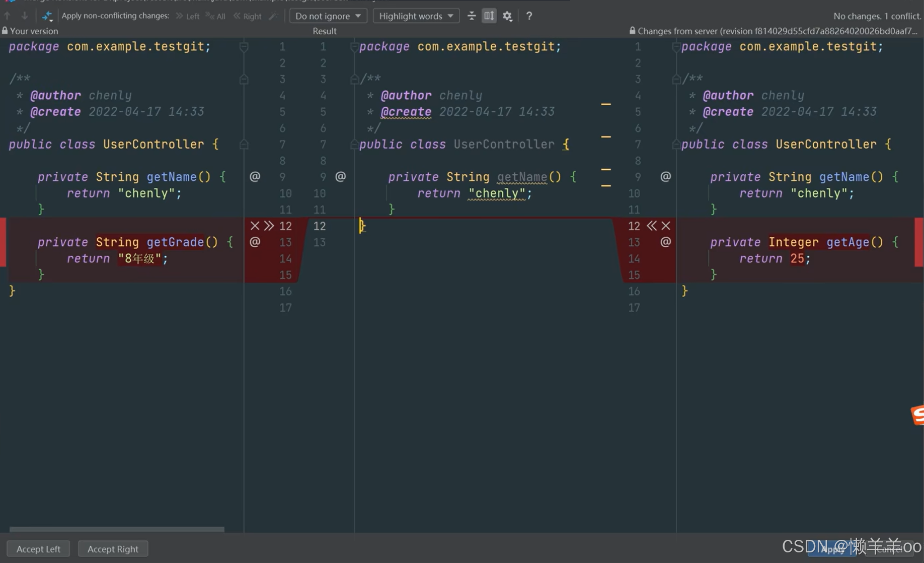Click the 'Result' pane title
The height and width of the screenshot is (563, 924).
point(325,31)
